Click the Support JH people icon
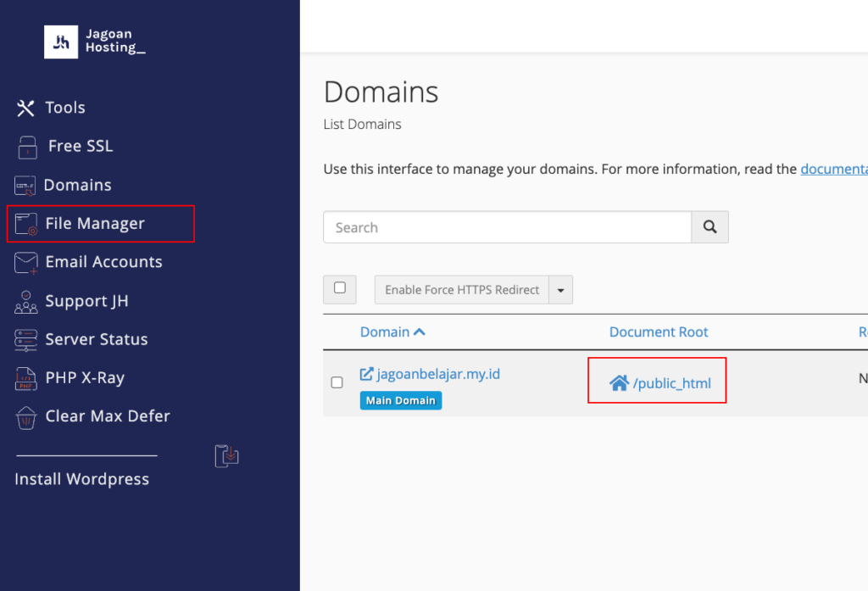The width and height of the screenshot is (868, 591). (x=26, y=302)
